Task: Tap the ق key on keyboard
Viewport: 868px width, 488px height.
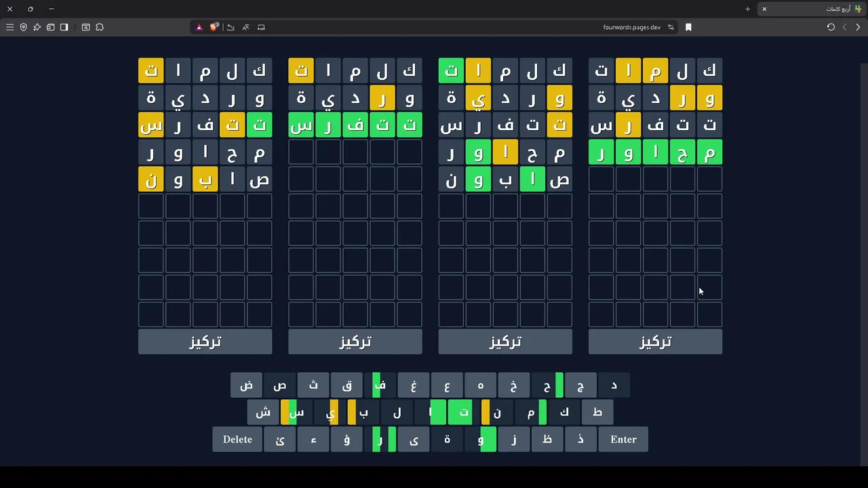Action: (347, 385)
